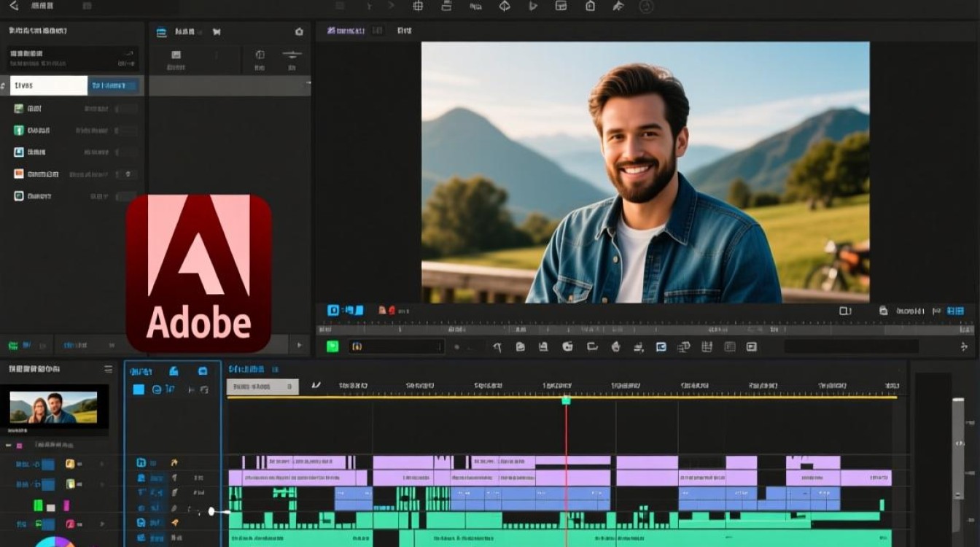Toggle the switch on the last list row
Screen dimensions: 980x547
pyautogui.click(x=126, y=196)
